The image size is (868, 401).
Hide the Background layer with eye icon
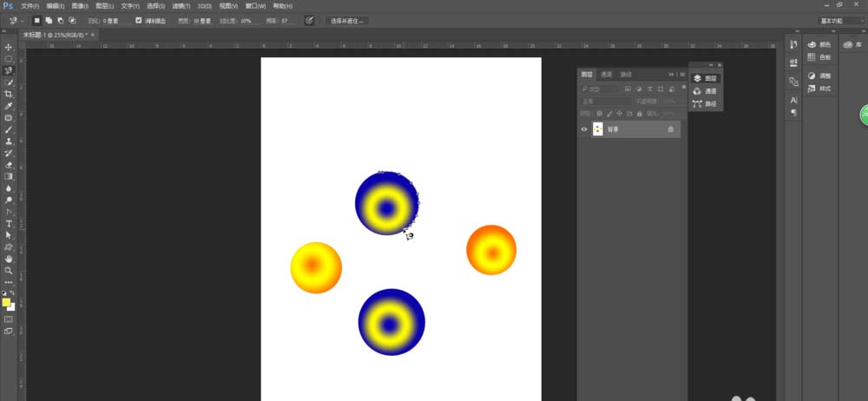(584, 129)
